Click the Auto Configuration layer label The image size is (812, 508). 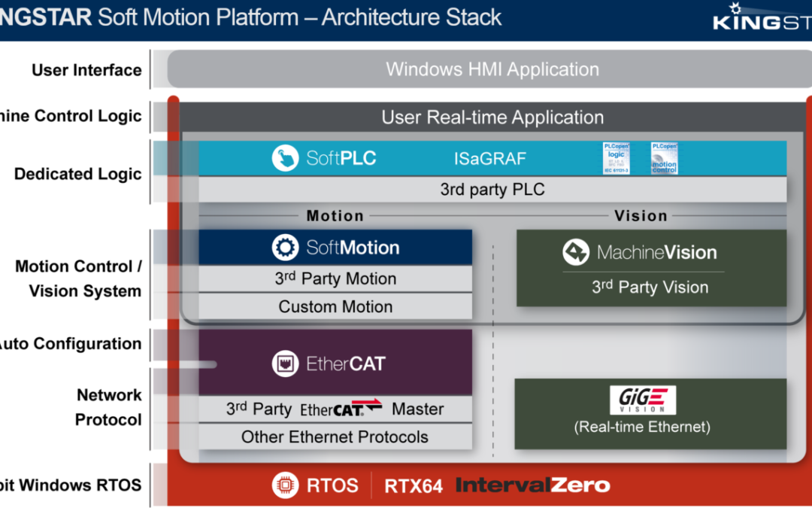click(x=71, y=344)
